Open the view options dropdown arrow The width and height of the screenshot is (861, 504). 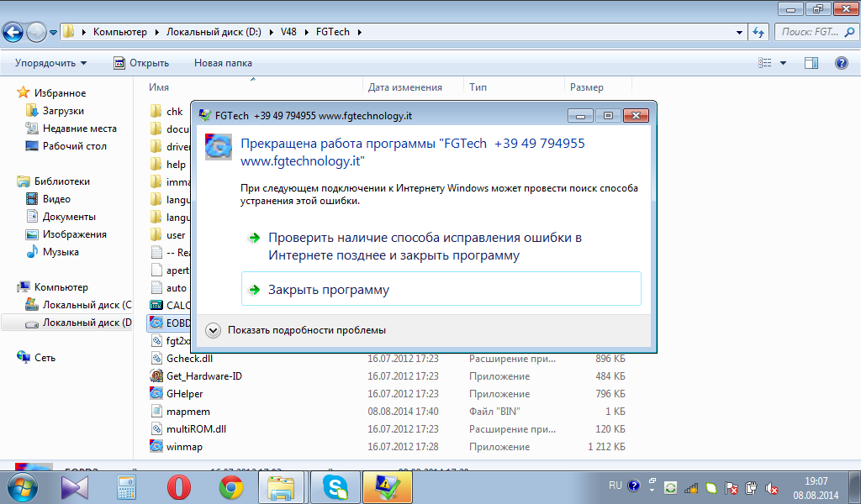click(783, 63)
